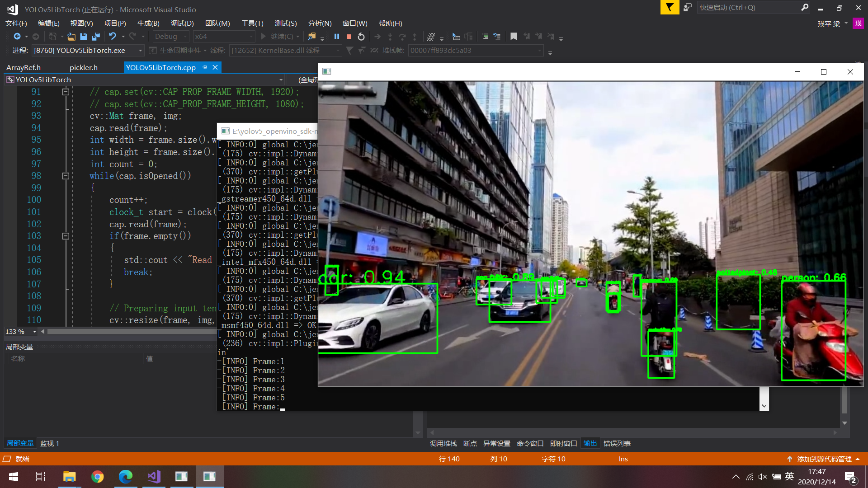Switch to the 监视 1 panel tab
868x488 pixels.
click(x=50, y=443)
